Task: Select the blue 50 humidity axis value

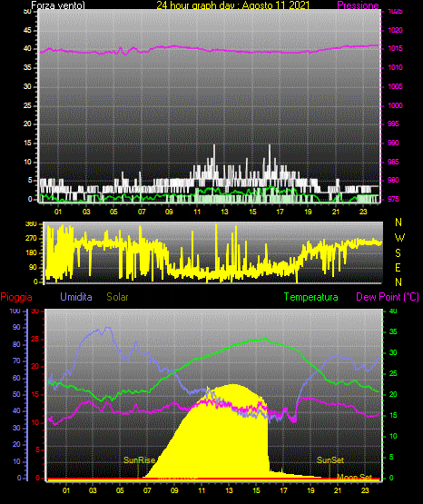Action: [16, 394]
